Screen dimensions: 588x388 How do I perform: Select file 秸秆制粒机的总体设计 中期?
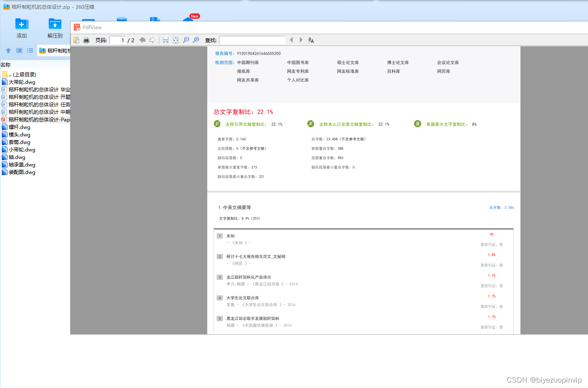(35, 112)
